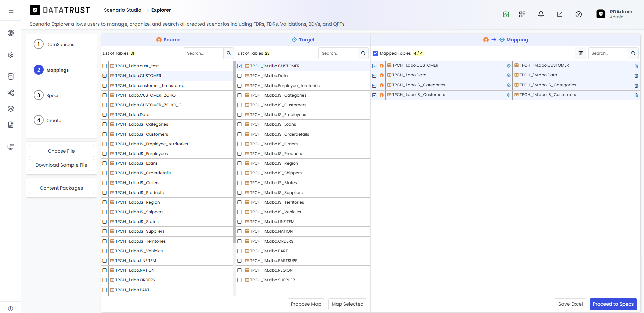This screenshot has width=644, height=313.
Task: Open Scenario Studio breadcrumb
Action: coord(122,10)
